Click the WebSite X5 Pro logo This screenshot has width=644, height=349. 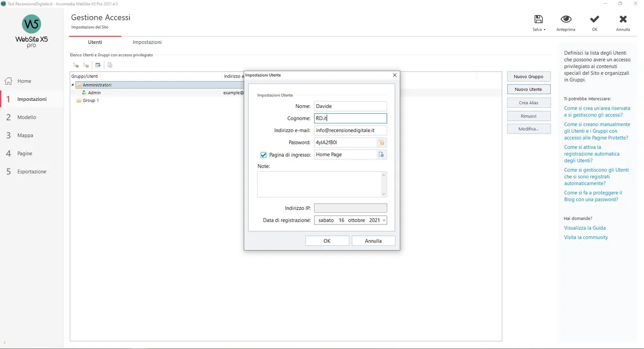(32, 31)
